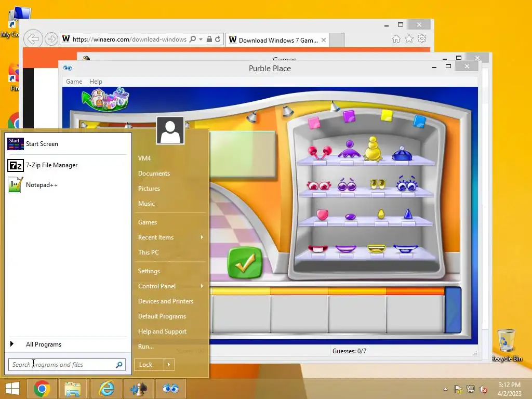The image size is (532, 399).
Task: Select the red eyes on the shelf
Action: (x=318, y=185)
